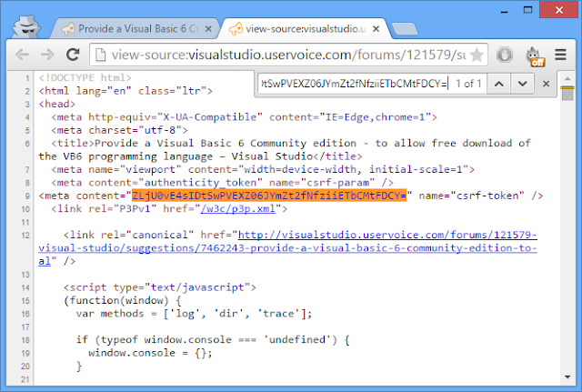
Task: Open the Chrome hamburger menu
Action: click(x=560, y=55)
